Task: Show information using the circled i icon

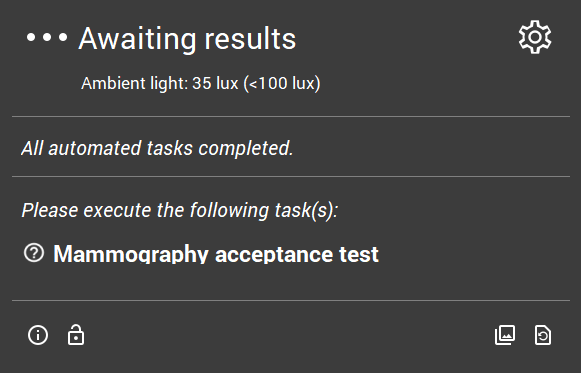Action: tap(38, 335)
